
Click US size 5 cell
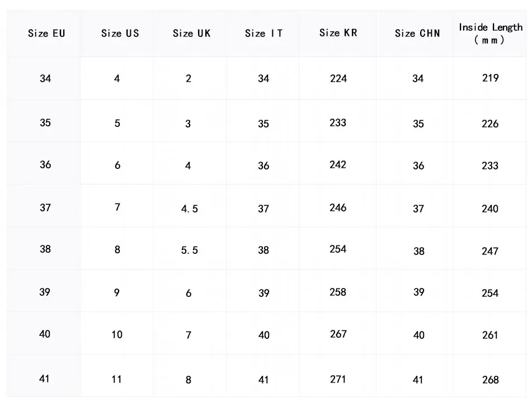click(117, 123)
